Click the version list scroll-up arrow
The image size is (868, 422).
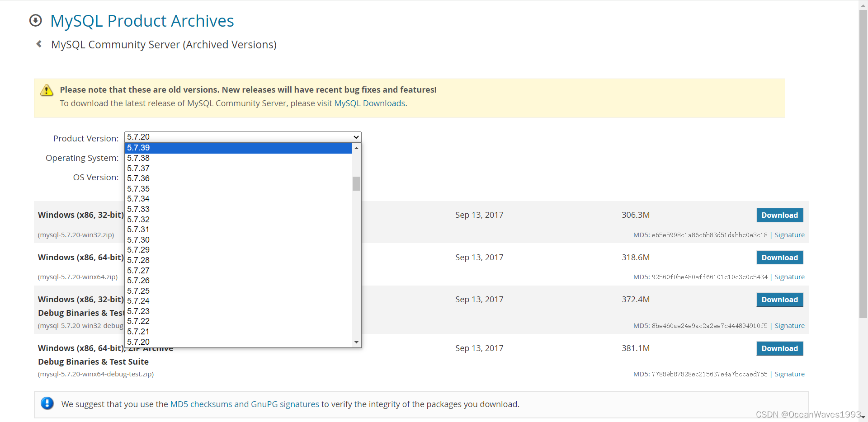tap(357, 148)
